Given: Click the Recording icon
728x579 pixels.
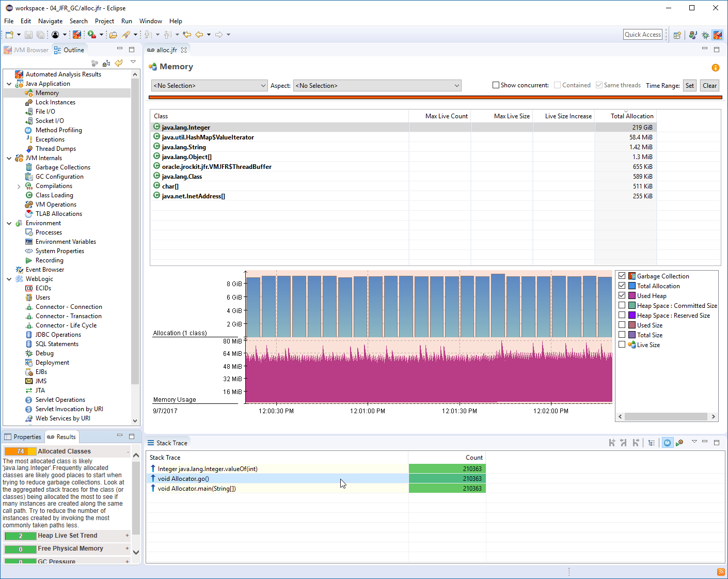Looking at the screenshot, I should coord(29,260).
